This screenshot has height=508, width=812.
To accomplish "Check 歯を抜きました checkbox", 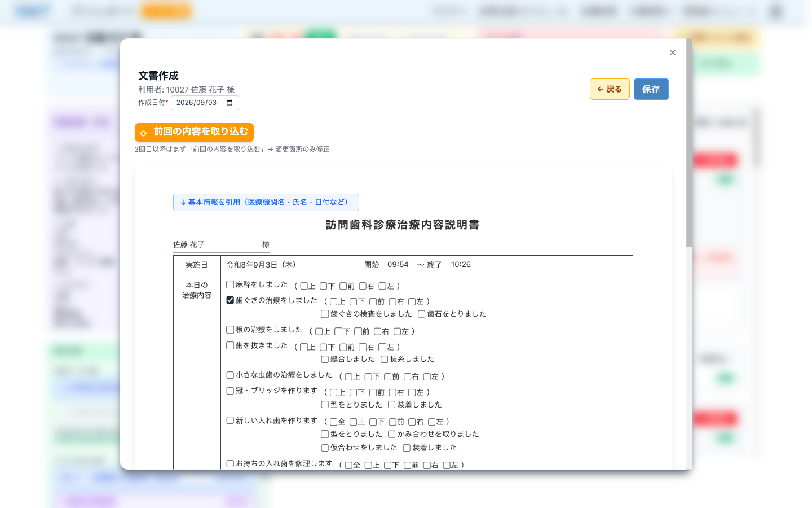I will (x=230, y=345).
